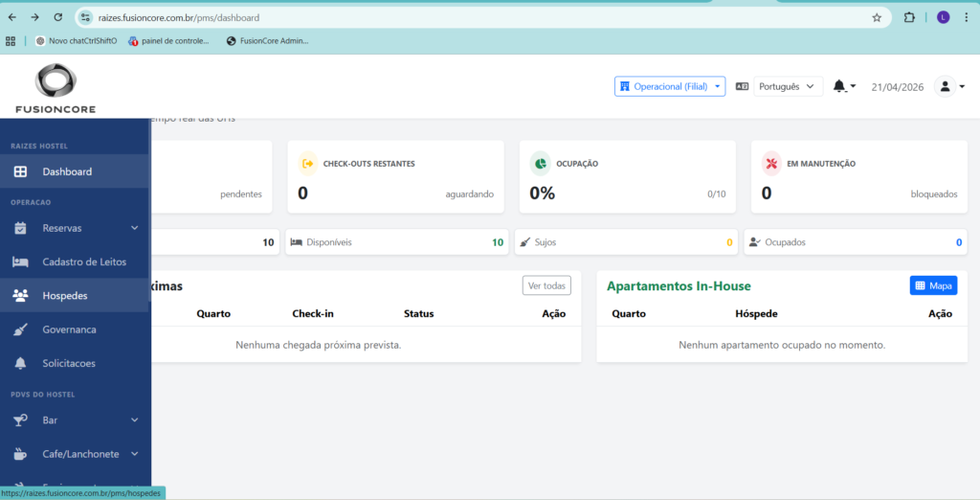Click the check-outs restantes exit icon
Image resolution: width=980 pixels, height=500 pixels.
coord(307,164)
